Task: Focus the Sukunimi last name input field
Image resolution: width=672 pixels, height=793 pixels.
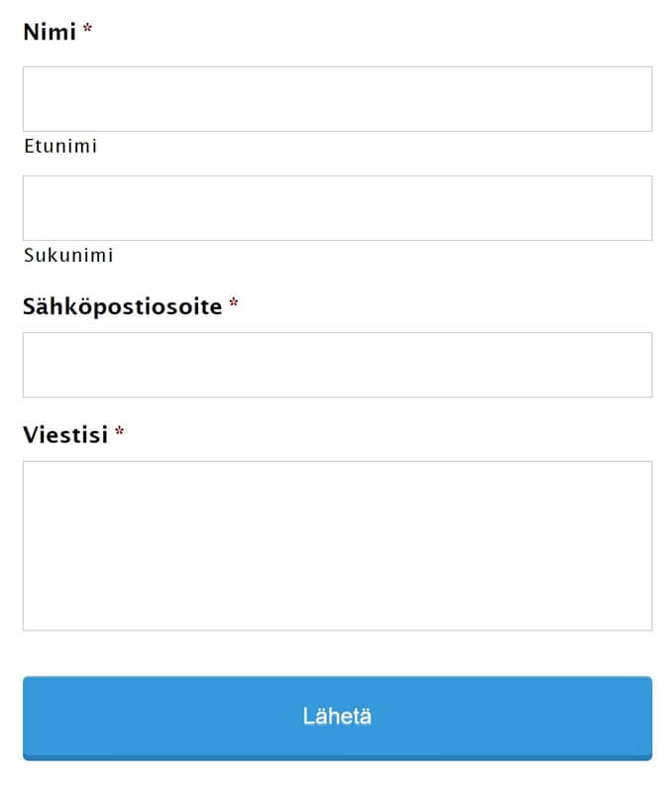Action: [x=337, y=208]
